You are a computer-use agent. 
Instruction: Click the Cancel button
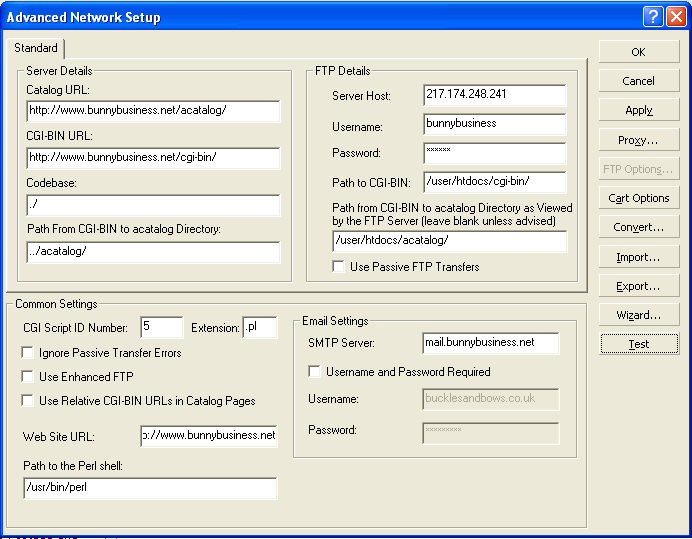pyautogui.click(x=639, y=81)
